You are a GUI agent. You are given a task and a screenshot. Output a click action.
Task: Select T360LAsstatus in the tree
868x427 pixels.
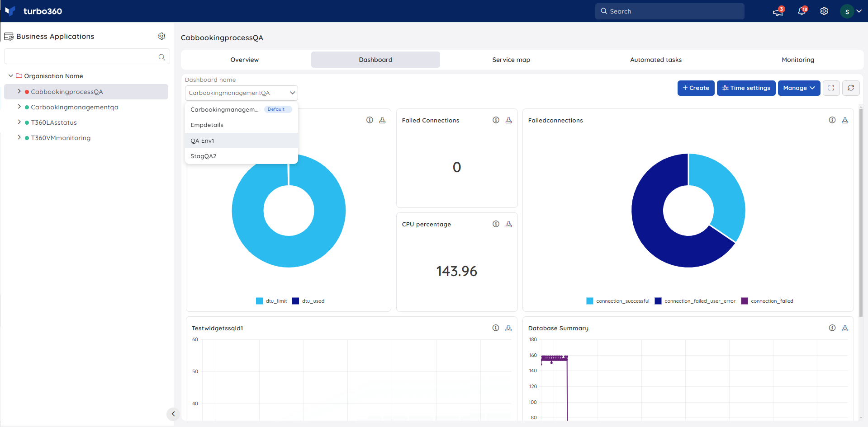tap(54, 122)
